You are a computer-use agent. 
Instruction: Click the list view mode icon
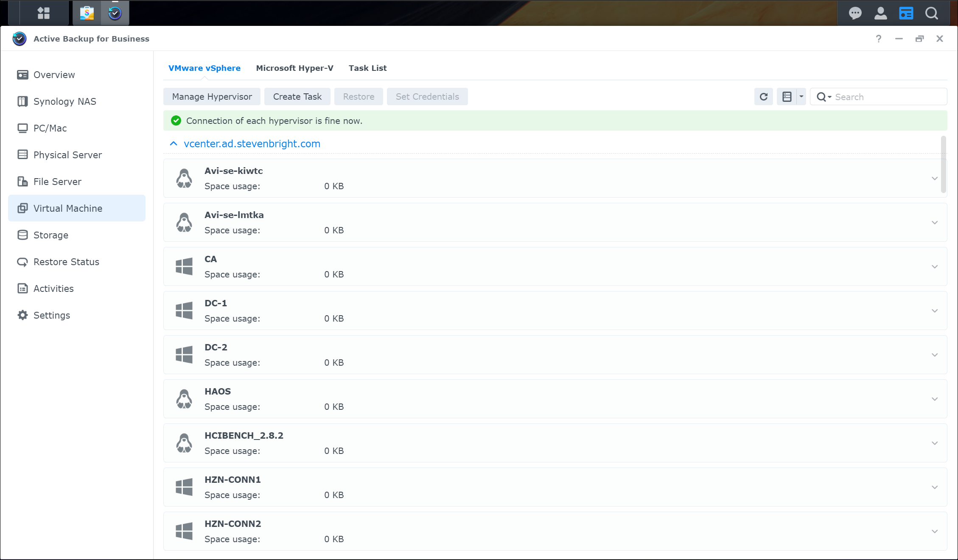787,97
